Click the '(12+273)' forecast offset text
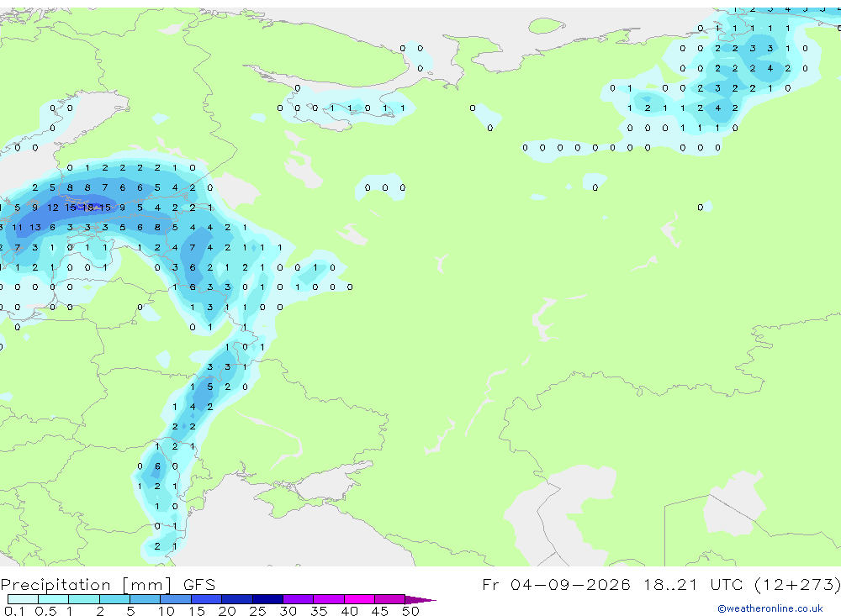 coord(797,584)
